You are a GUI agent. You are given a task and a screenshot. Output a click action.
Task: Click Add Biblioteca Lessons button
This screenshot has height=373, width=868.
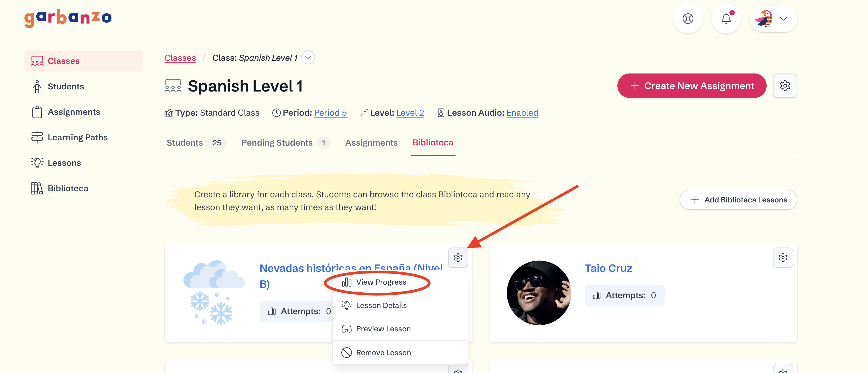click(738, 200)
